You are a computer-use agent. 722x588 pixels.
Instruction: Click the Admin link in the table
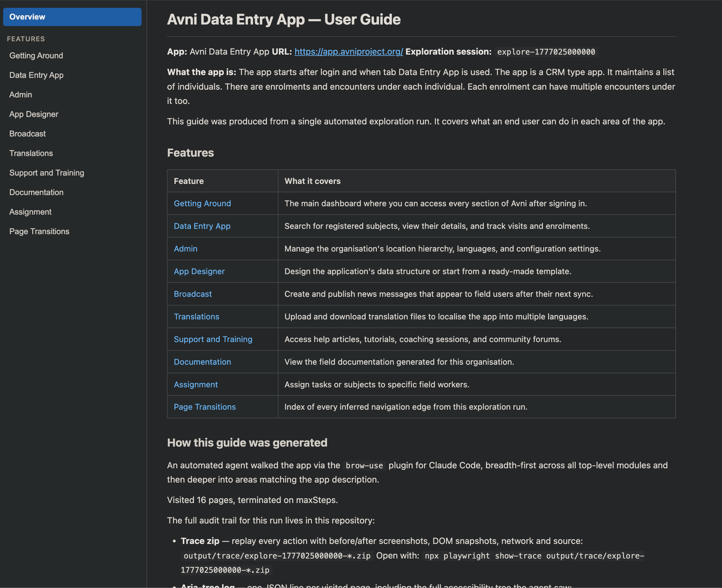186,249
